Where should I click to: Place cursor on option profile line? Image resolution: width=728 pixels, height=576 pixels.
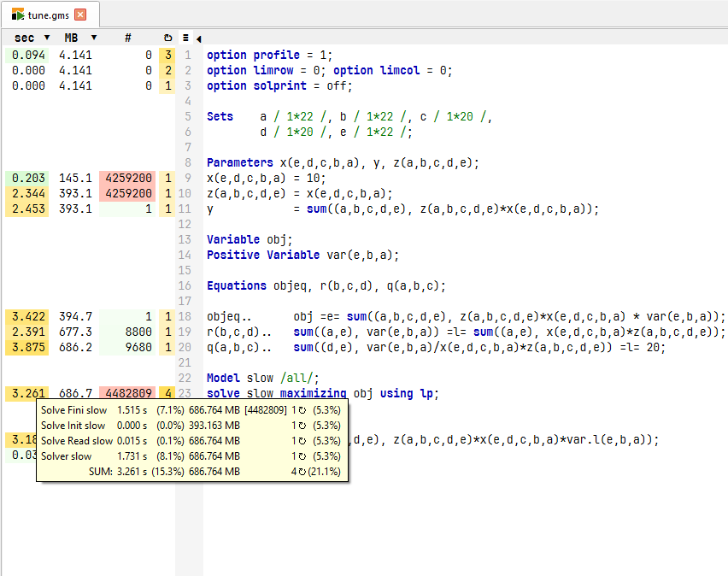[x=269, y=55]
